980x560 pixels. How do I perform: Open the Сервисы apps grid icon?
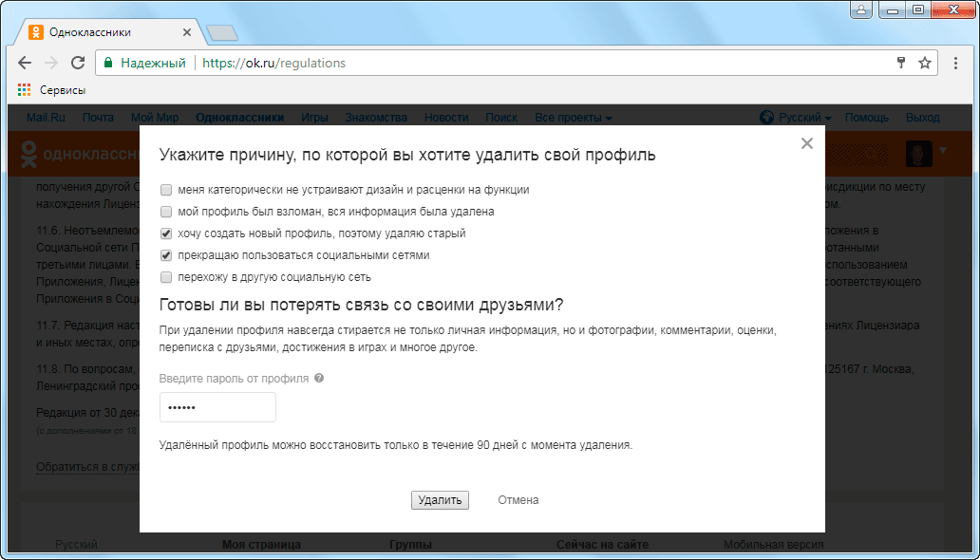click(25, 90)
